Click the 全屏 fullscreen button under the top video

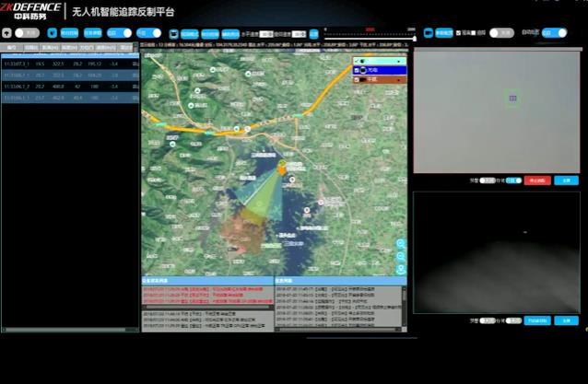tap(566, 180)
